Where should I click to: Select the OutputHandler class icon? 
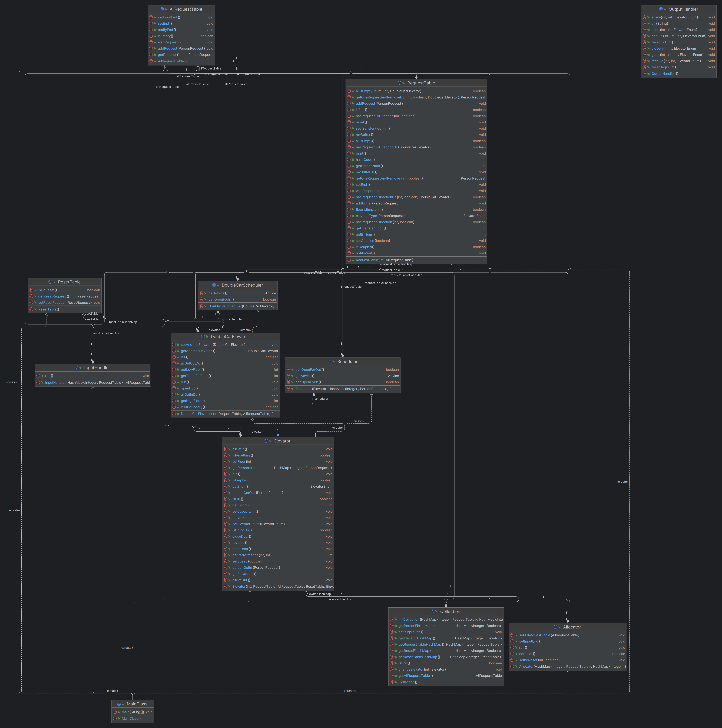pos(661,9)
